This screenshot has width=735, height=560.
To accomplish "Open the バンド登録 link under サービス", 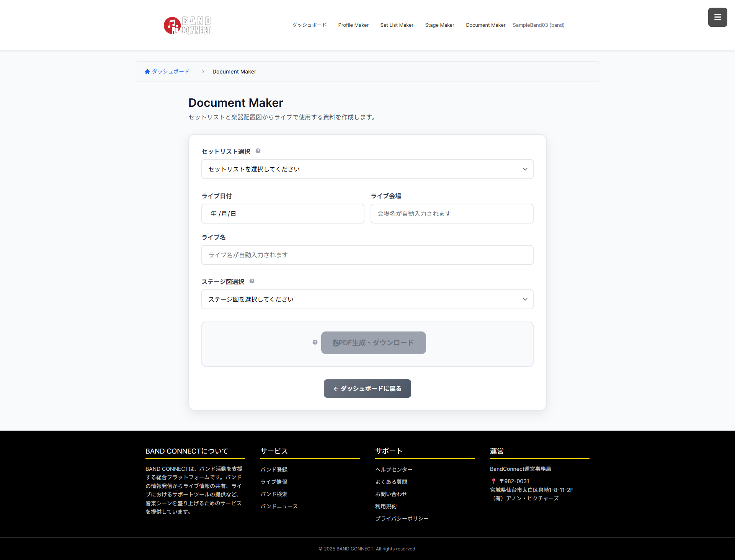I will click(274, 469).
